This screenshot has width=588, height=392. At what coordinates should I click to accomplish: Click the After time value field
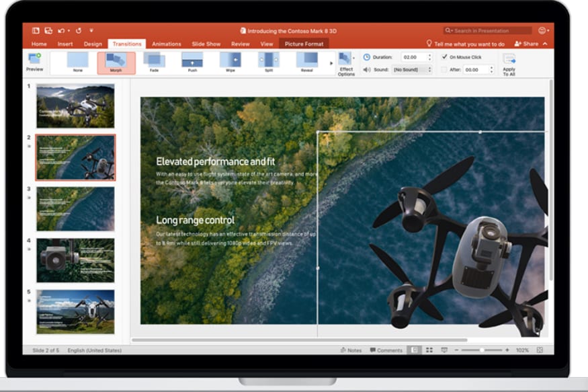coord(476,70)
